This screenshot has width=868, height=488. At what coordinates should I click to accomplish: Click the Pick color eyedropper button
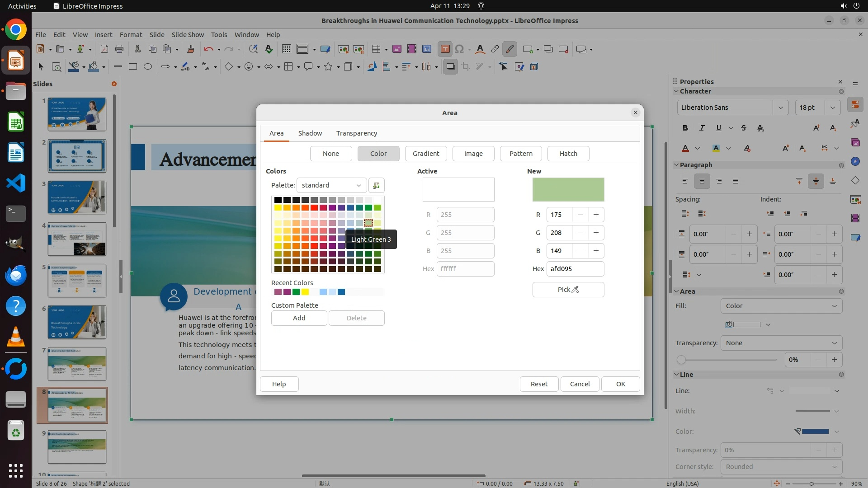coord(568,290)
